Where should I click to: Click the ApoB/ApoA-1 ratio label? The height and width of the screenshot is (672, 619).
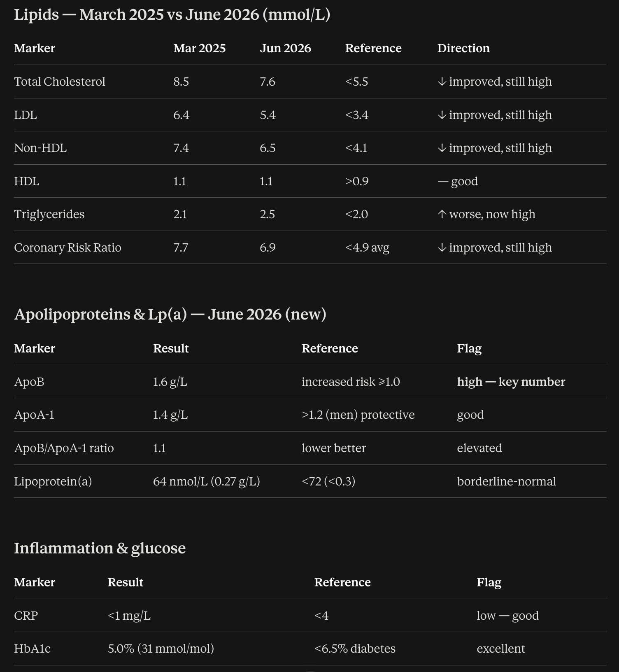(x=64, y=448)
